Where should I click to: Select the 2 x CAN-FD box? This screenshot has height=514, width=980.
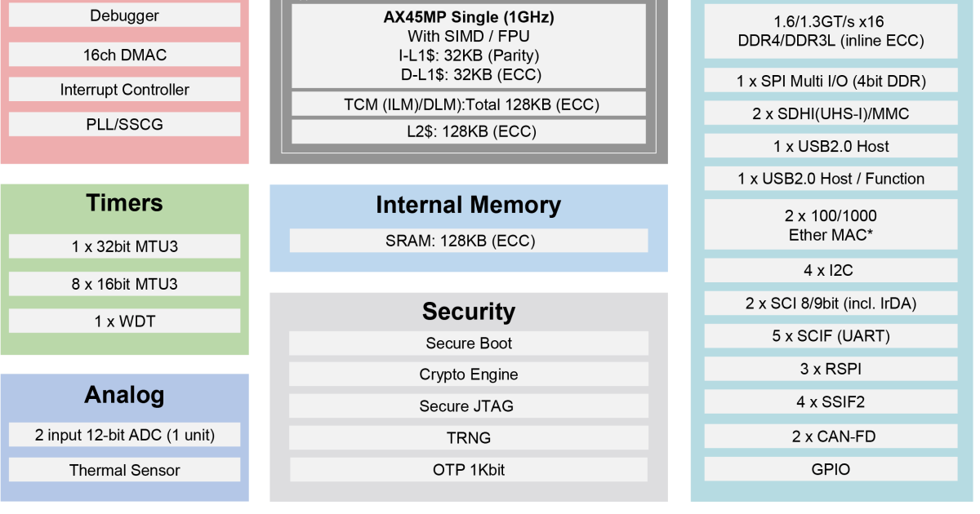point(831,436)
